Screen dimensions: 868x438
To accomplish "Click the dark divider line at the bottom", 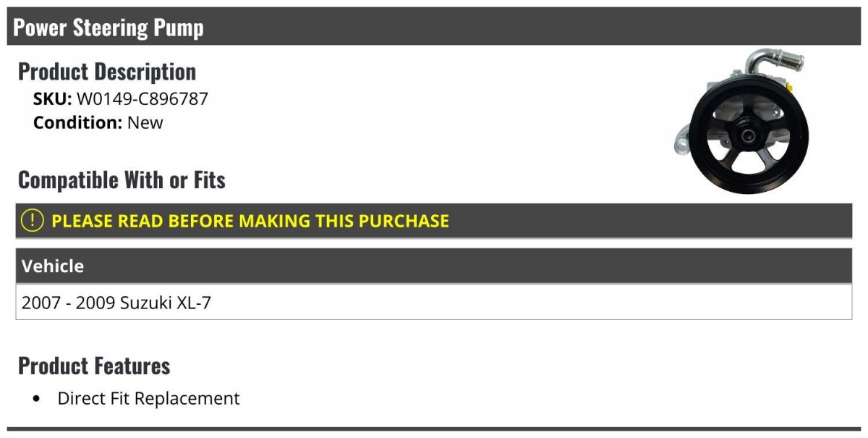I will coord(434,429).
